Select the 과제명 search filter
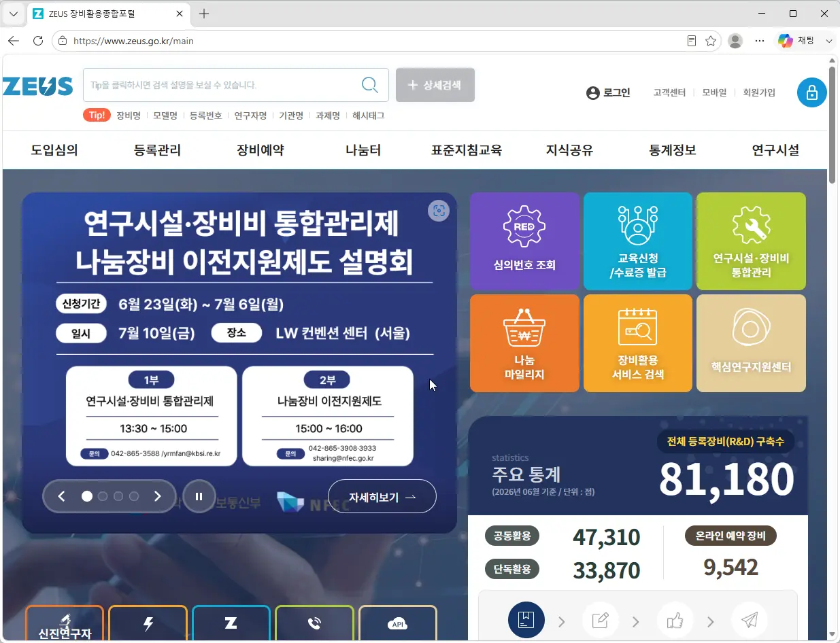The image size is (840, 643). click(x=328, y=116)
